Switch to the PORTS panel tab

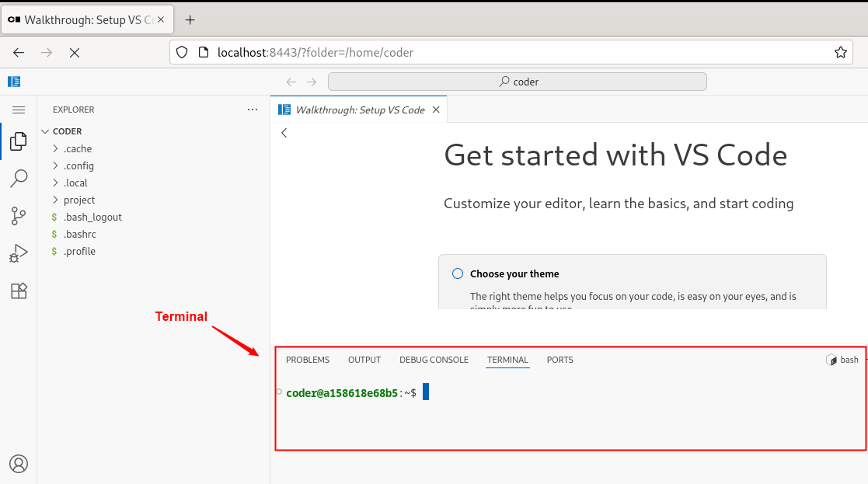pyautogui.click(x=560, y=360)
